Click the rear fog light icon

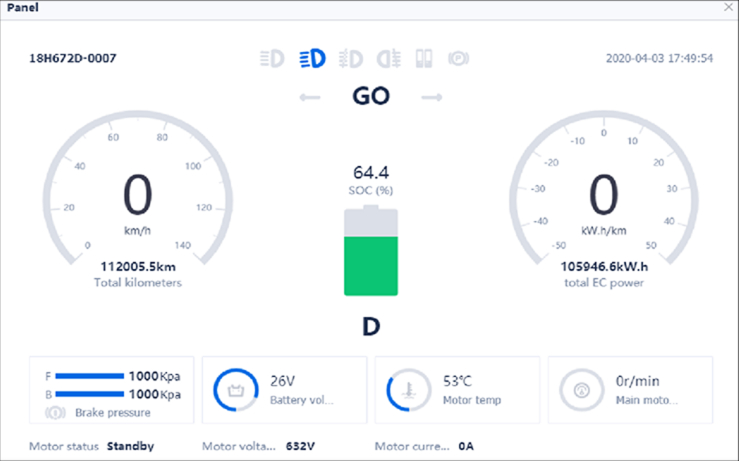tap(388, 58)
